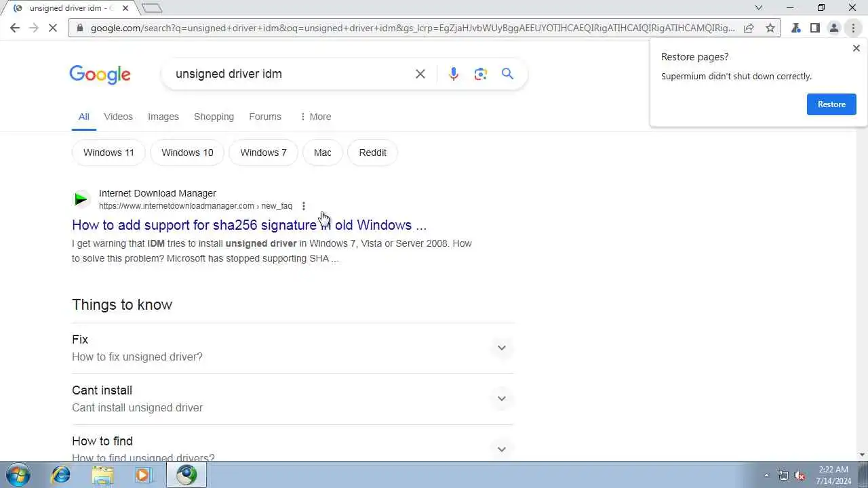Screen dimensions: 868x488
Task: Open the three-dot options beside the IDM result
Action: [x=304, y=206]
